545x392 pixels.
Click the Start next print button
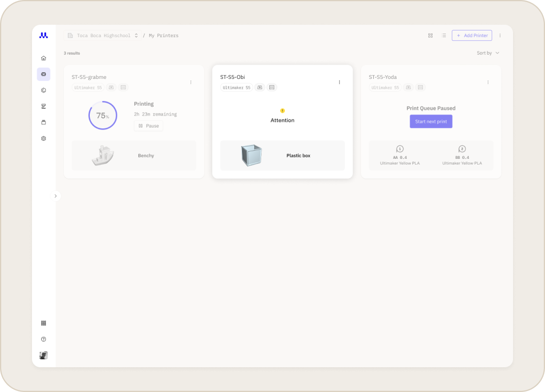tap(431, 121)
